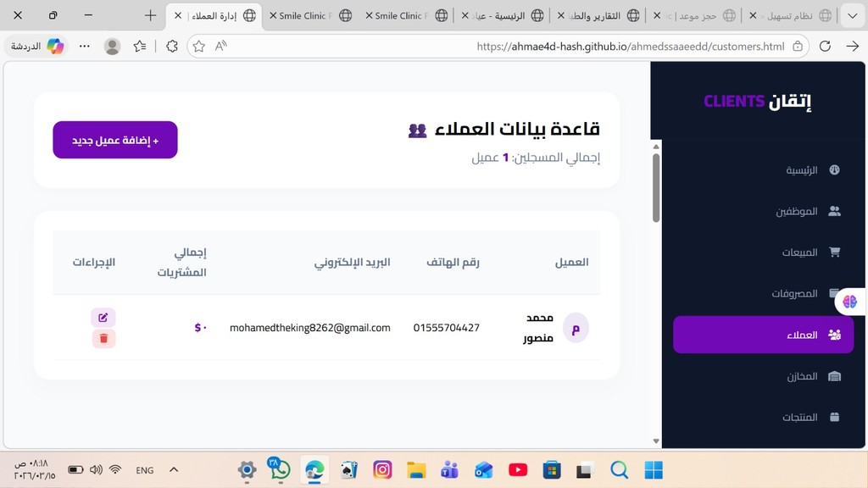
Task: Click the site info lock icon
Action: point(798,46)
